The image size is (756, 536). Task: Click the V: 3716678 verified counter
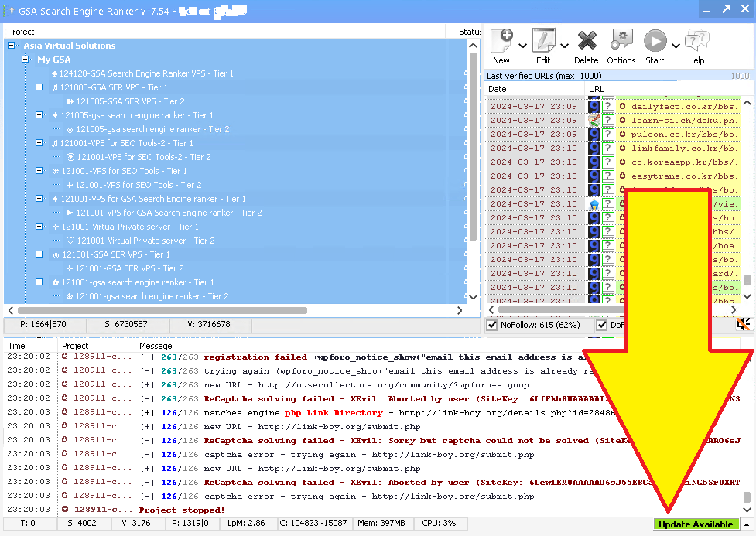pos(209,324)
